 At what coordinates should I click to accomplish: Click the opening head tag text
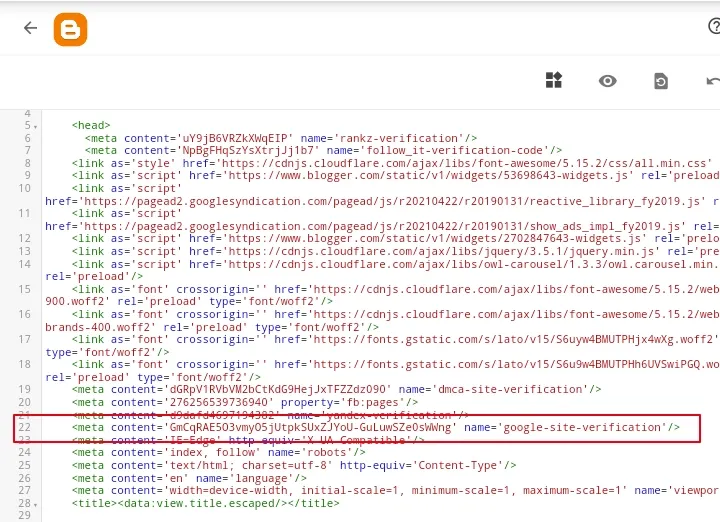[91, 125]
